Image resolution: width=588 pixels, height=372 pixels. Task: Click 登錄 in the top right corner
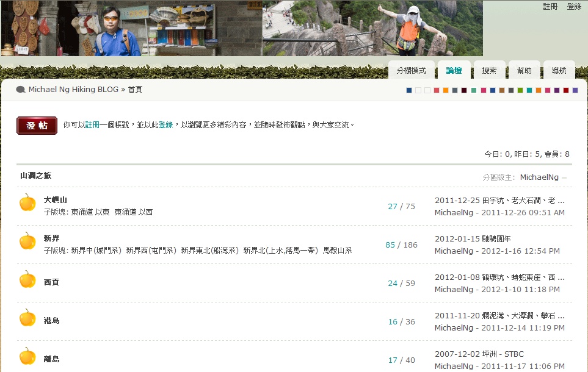(x=574, y=7)
